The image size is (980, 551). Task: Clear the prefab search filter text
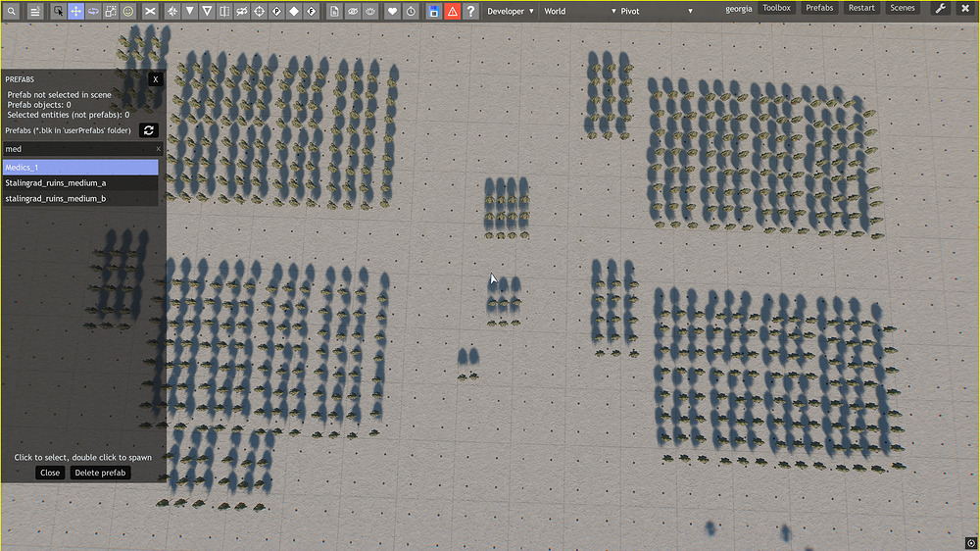(158, 149)
